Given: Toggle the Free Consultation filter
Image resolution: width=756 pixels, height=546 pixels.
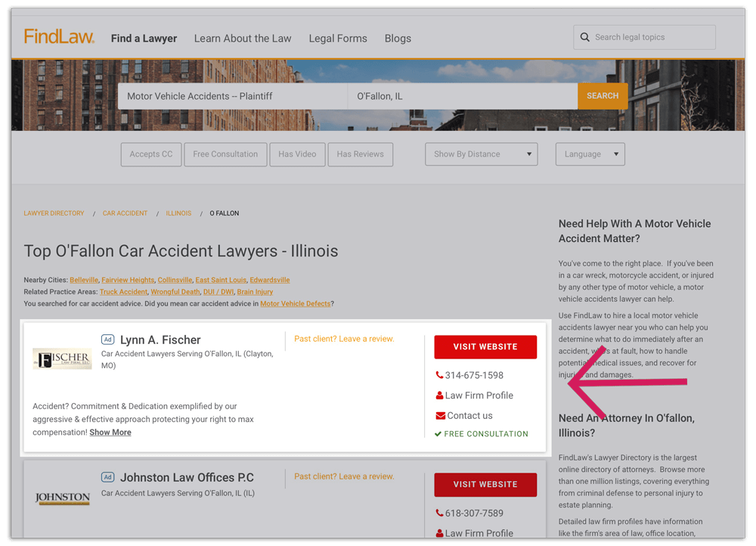Looking at the screenshot, I should tap(225, 154).
